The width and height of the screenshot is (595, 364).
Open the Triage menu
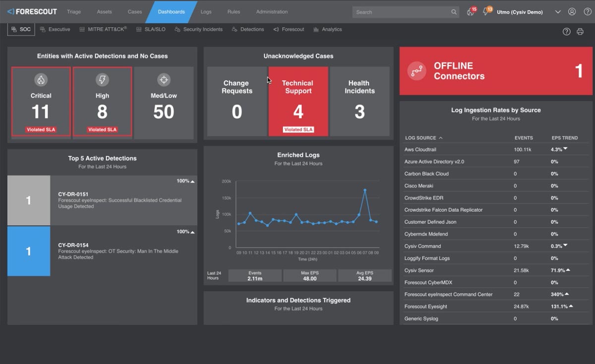point(73,12)
